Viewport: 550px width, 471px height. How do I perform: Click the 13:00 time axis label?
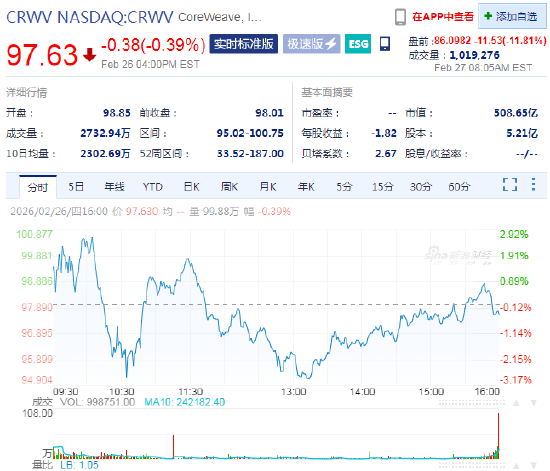[294, 391]
